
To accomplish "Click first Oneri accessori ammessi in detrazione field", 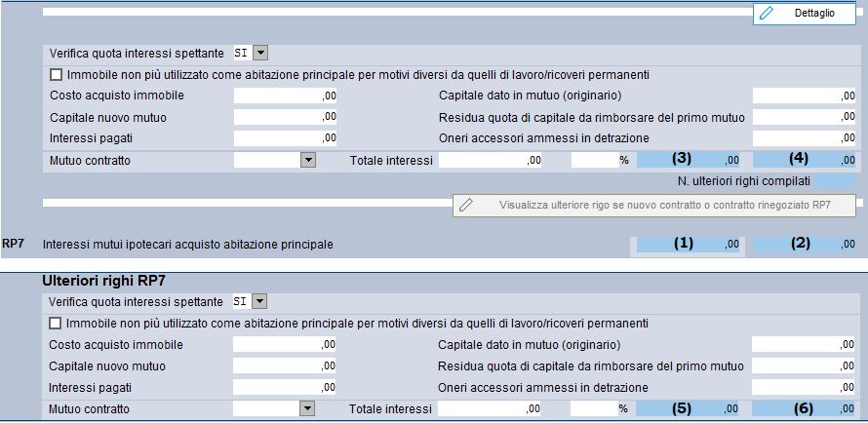I will coord(805,137).
